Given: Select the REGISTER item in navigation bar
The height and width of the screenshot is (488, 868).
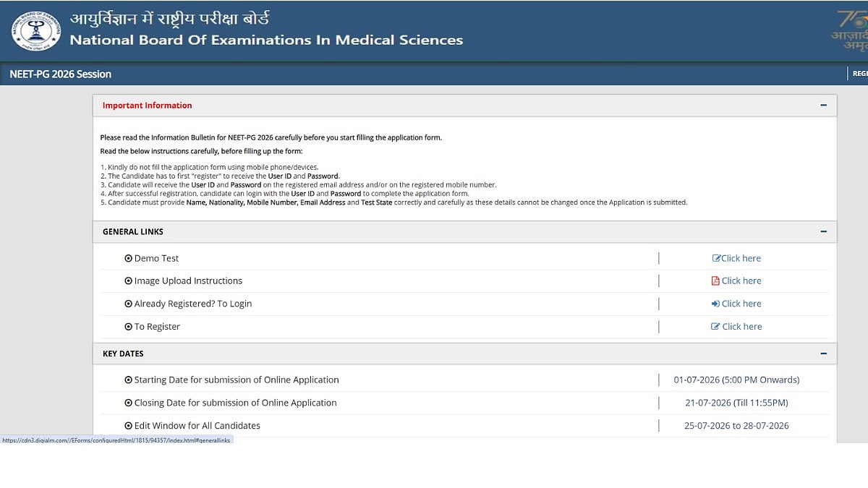Looking at the screenshot, I should pyautogui.click(x=859, y=74).
